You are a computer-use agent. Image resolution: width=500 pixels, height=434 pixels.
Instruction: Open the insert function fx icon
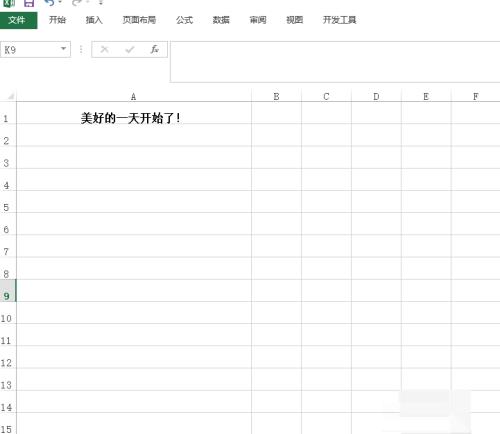point(154,49)
